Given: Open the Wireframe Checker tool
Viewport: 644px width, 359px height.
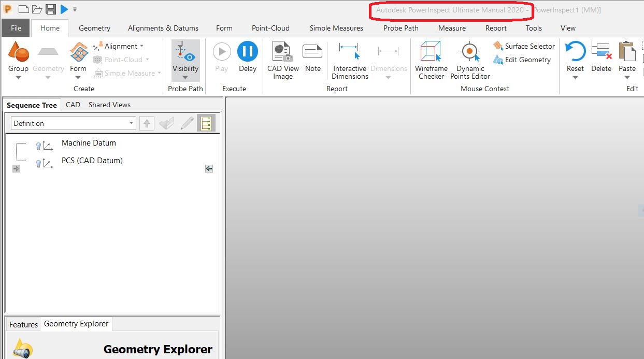Looking at the screenshot, I should click(431, 61).
